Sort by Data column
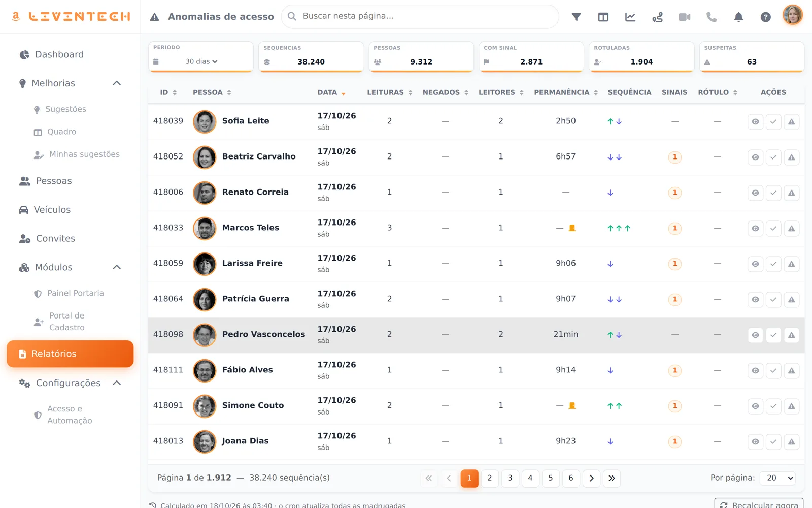This screenshot has width=812, height=508. (331, 92)
